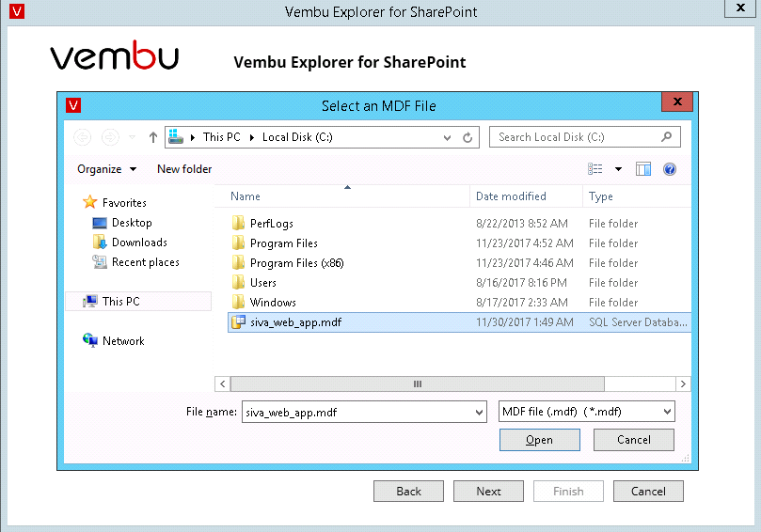The height and width of the screenshot is (532, 761).
Task: Click the siva_web_app.mdf file icon
Action: (x=238, y=322)
